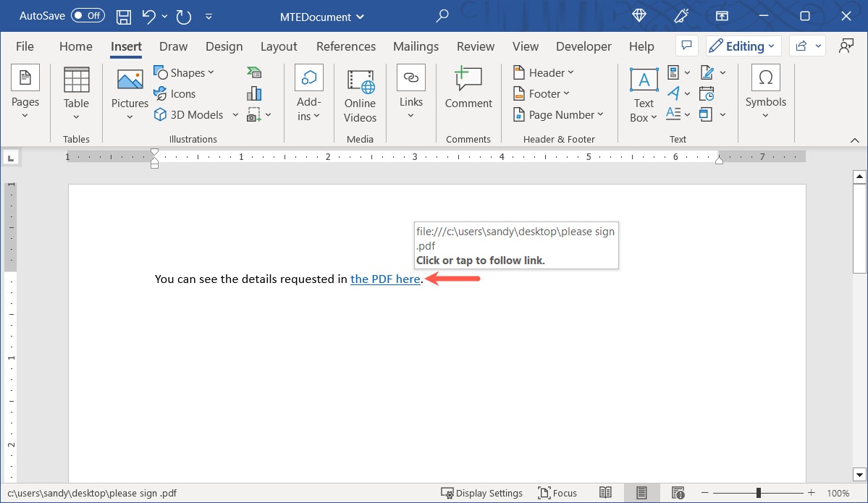Insert a Chart using bar chart icon
Screen dimensions: 868x503
(254, 93)
